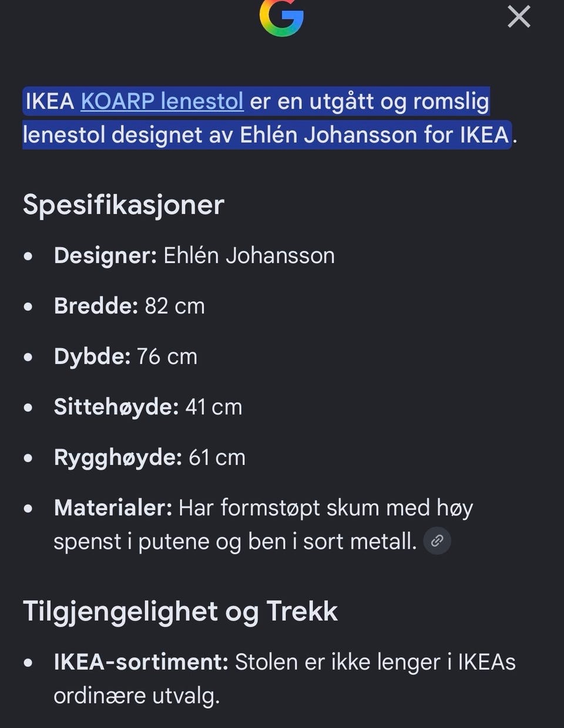Click the source link chain icon
This screenshot has width=564, height=728.
(x=437, y=541)
